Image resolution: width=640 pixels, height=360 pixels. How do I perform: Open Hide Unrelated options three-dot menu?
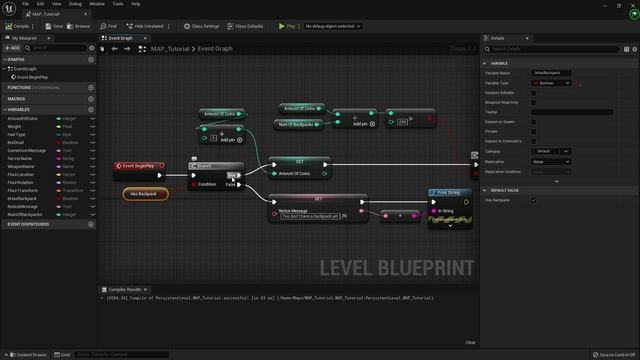point(169,26)
